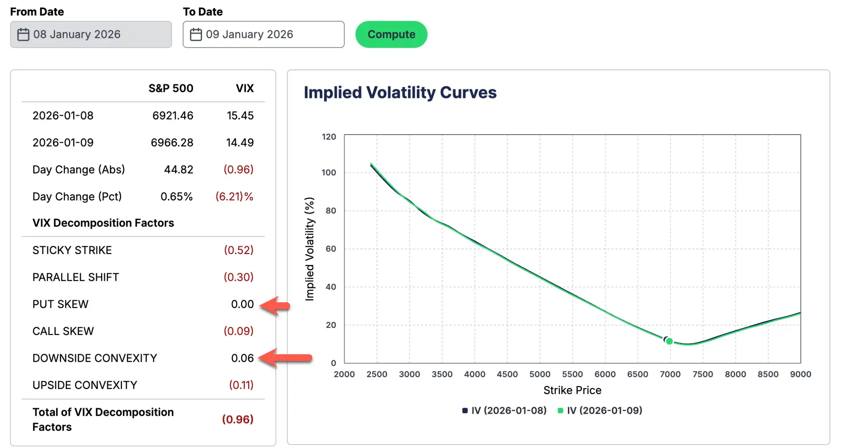Select the STICKY STRIKE factor row
This screenshot has width=868, height=448.
(143, 250)
